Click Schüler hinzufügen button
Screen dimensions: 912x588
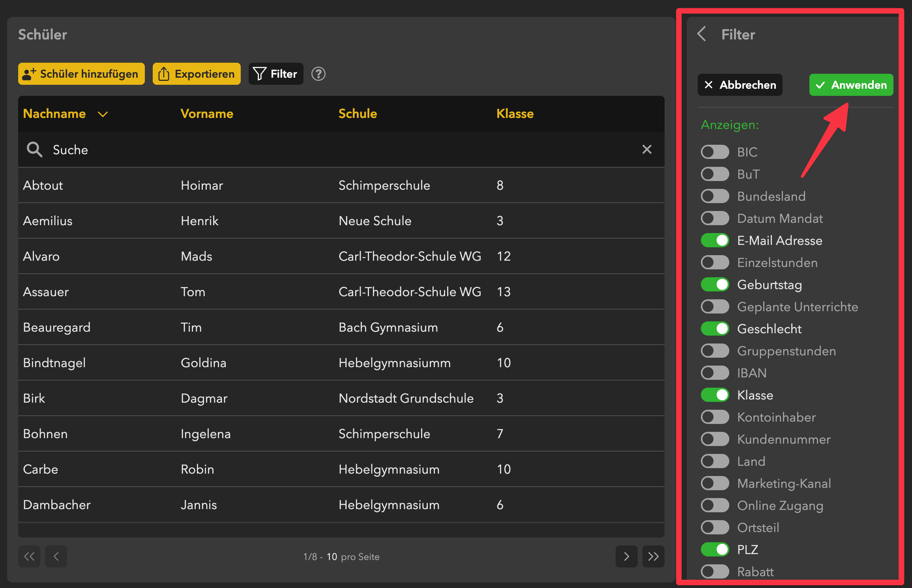(x=81, y=74)
